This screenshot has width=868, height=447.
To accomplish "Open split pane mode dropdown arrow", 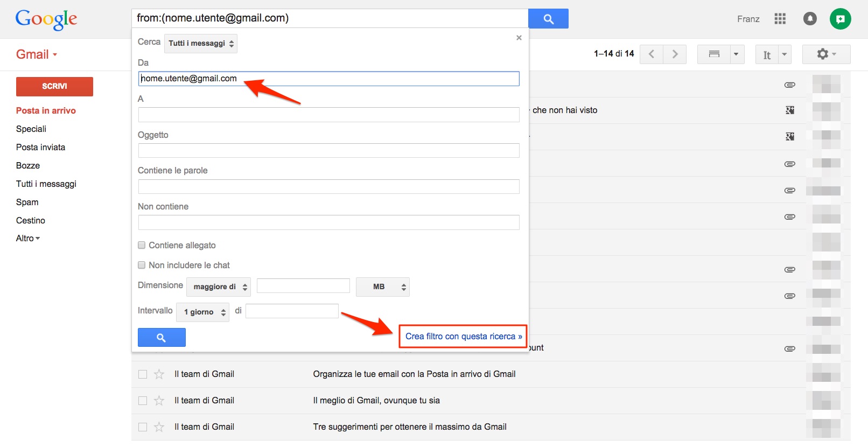I will tap(737, 54).
